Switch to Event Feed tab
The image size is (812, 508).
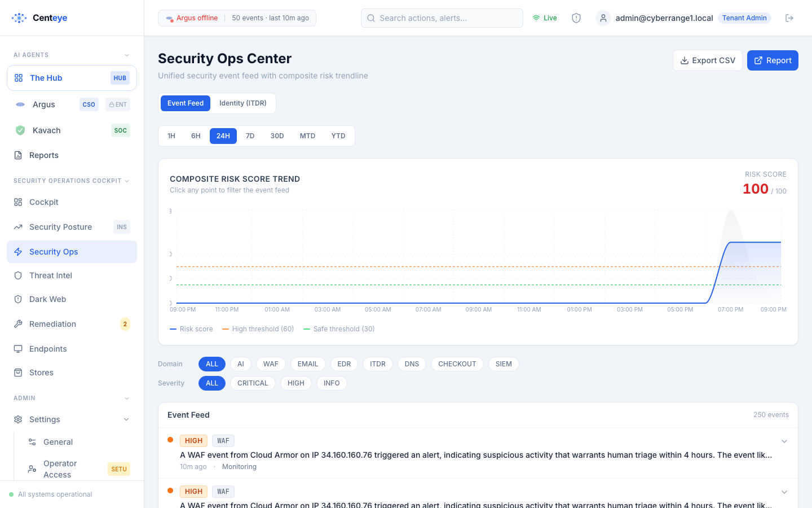186,103
